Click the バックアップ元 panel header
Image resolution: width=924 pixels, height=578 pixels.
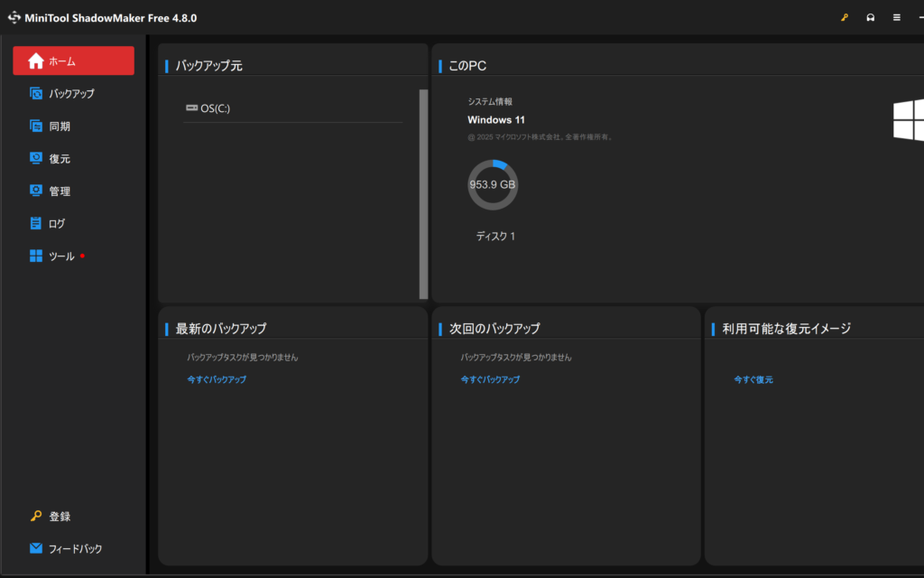(208, 66)
